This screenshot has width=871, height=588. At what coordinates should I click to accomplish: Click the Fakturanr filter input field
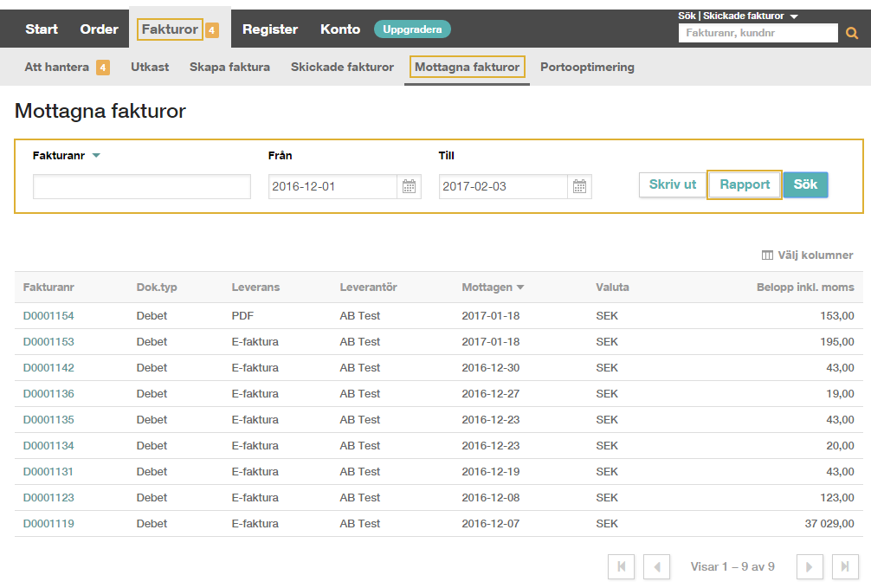[142, 187]
